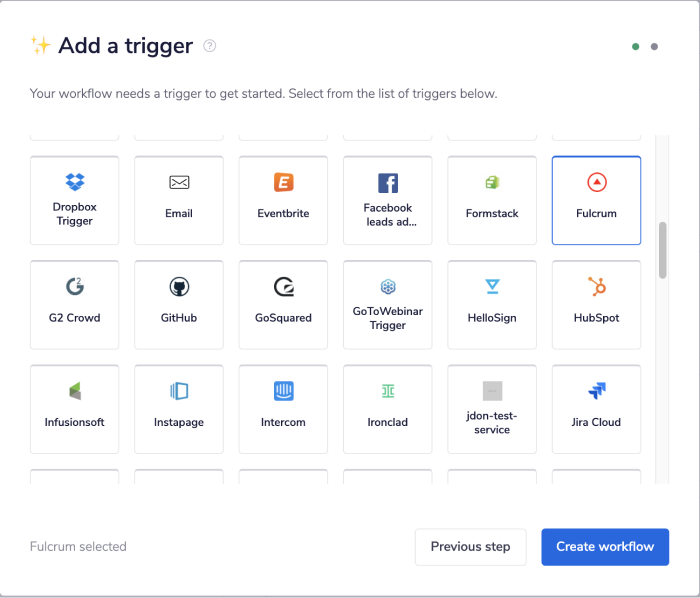The image size is (700, 598).
Task: Select the Facebook leads ads icon
Action: click(388, 183)
